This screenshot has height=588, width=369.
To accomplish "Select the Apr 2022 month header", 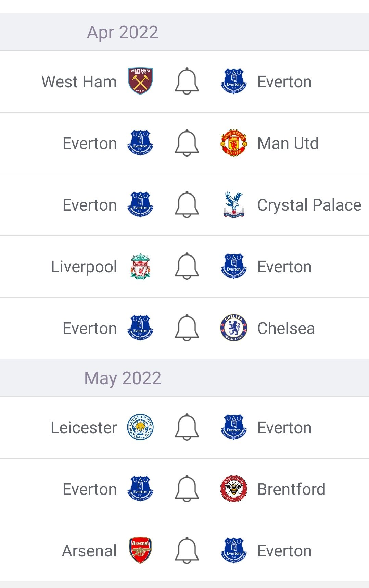I will 123,32.
